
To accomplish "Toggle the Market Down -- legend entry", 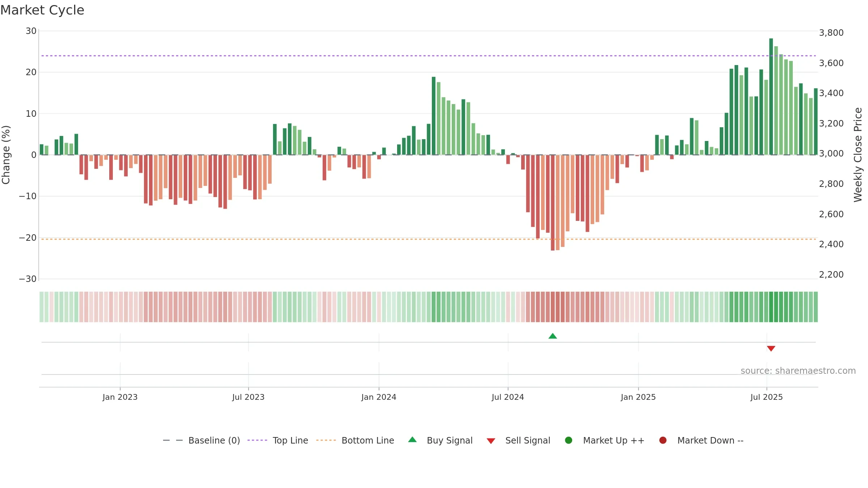I will pyautogui.click(x=701, y=440).
